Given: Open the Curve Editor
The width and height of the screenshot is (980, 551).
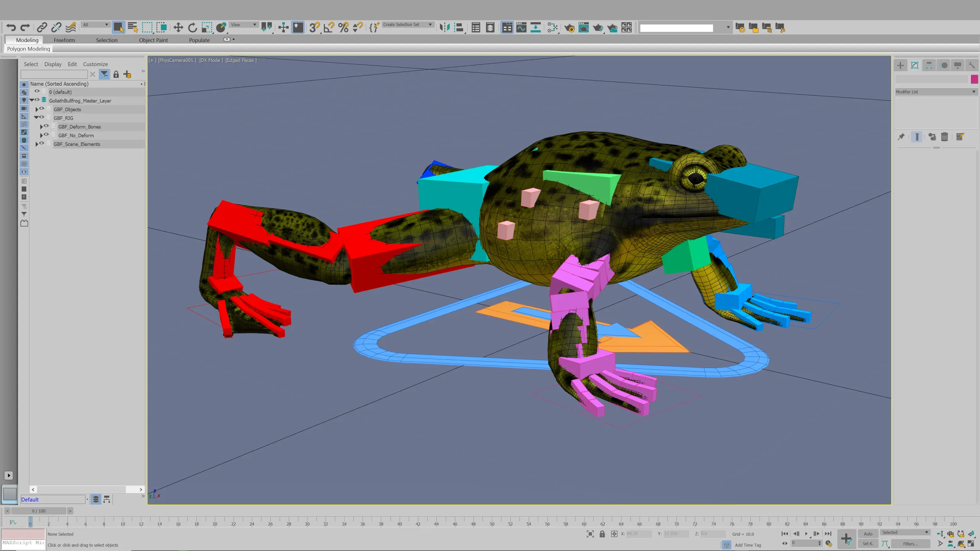Looking at the screenshot, I should [521, 27].
